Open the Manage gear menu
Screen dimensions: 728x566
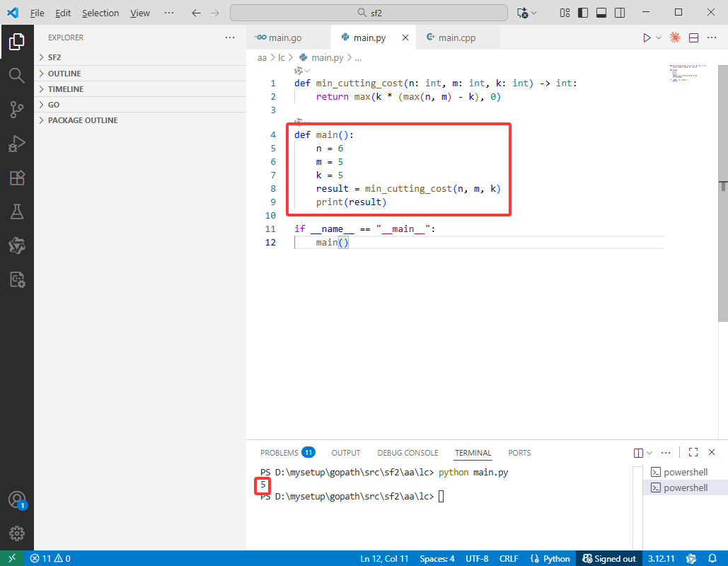pos(17,533)
